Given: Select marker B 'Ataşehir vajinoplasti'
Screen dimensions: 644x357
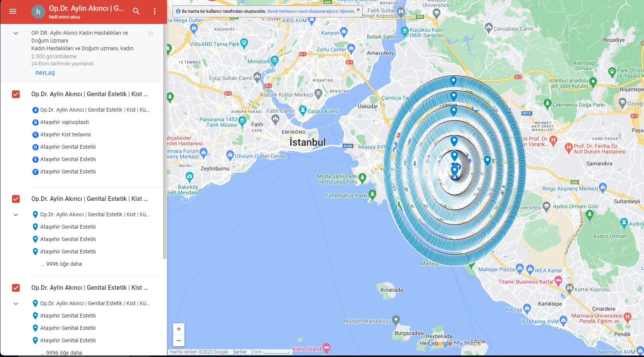Looking at the screenshot, I should click(x=35, y=122).
